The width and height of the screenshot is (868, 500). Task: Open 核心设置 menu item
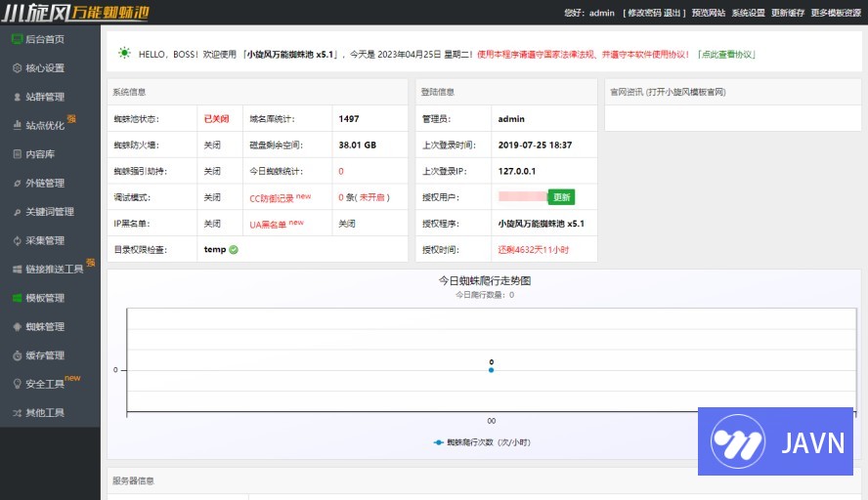[44, 68]
